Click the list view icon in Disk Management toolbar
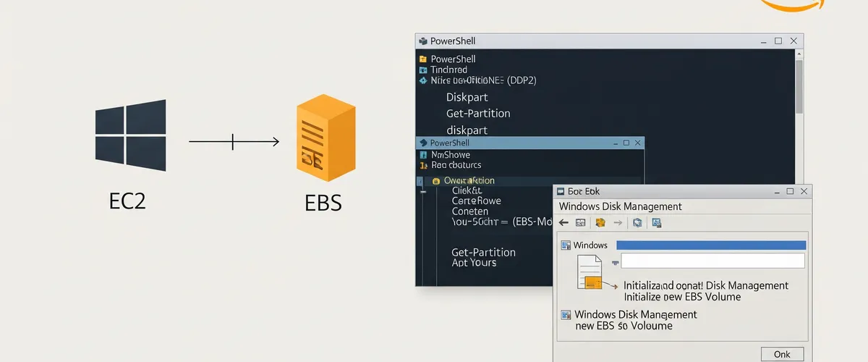Screen dimensions: 868x362 [x=581, y=223]
